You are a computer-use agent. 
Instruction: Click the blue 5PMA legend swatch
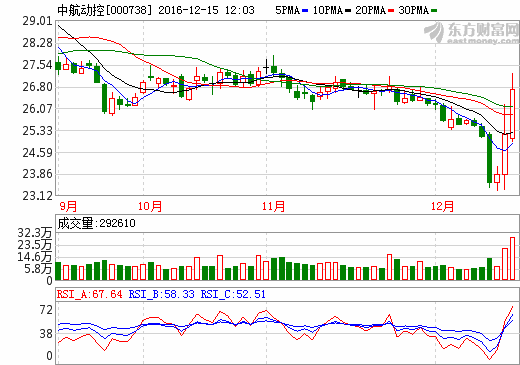[305, 11]
